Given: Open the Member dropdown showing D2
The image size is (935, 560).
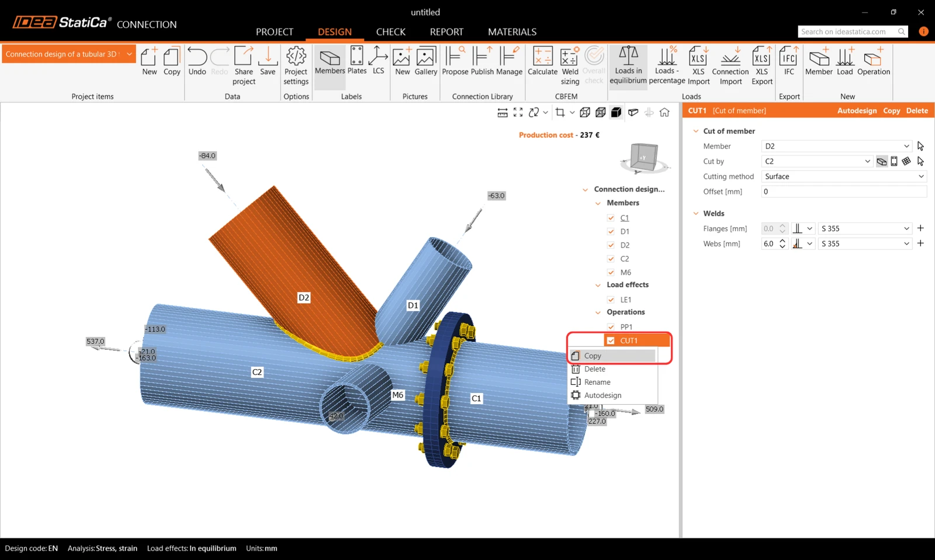Looking at the screenshot, I should (x=836, y=146).
